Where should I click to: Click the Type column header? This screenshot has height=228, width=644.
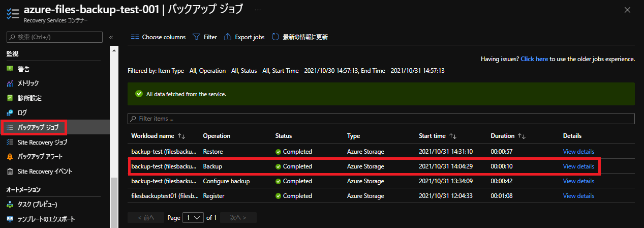pyautogui.click(x=354, y=136)
